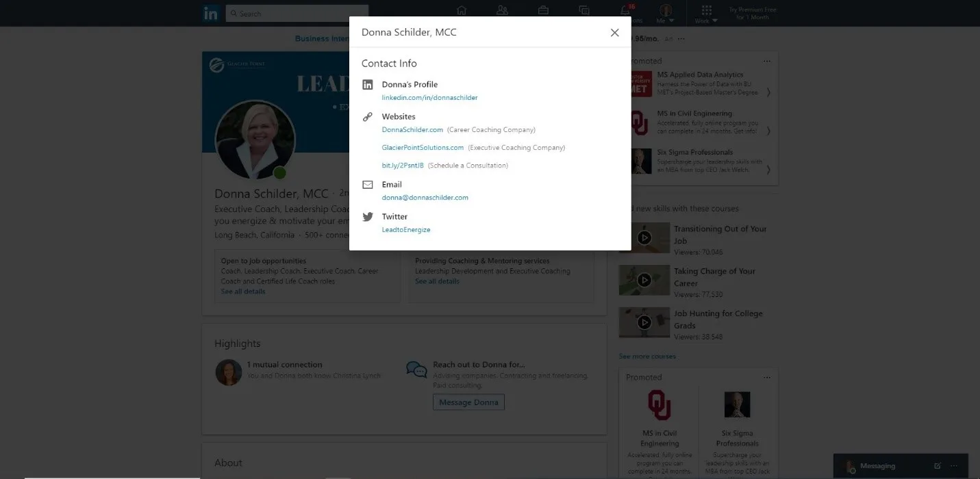Image resolution: width=980 pixels, height=479 pixels.
Task: Open Messaging bar more options dots
Action: click(x=954, y=466)
